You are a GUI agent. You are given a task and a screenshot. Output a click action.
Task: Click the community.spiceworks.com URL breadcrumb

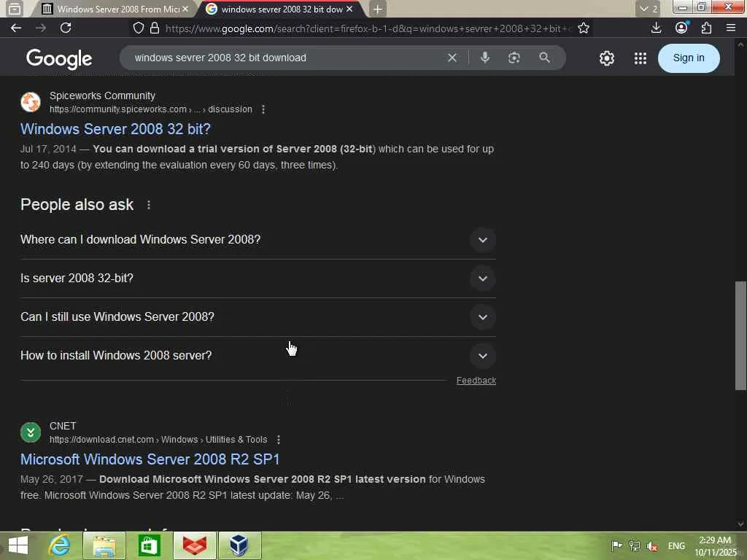[x=150, y=109]
